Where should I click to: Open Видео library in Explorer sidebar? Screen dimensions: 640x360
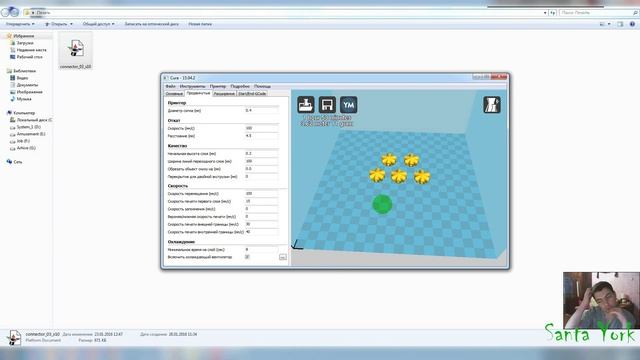(x=22, y=78)
